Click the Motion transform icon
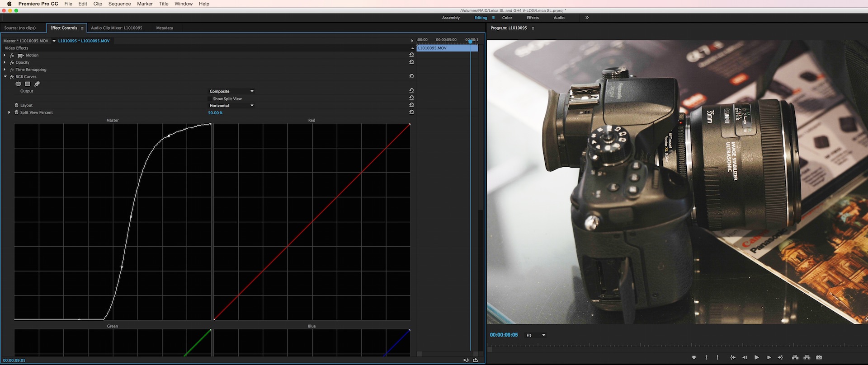 tap(20, 56)
